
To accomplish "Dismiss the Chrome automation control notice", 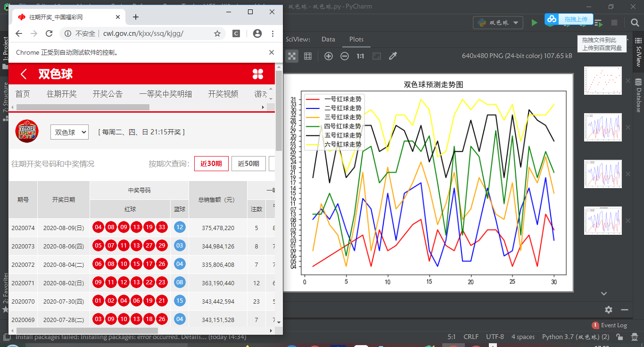I will click(x=272, y=52).
